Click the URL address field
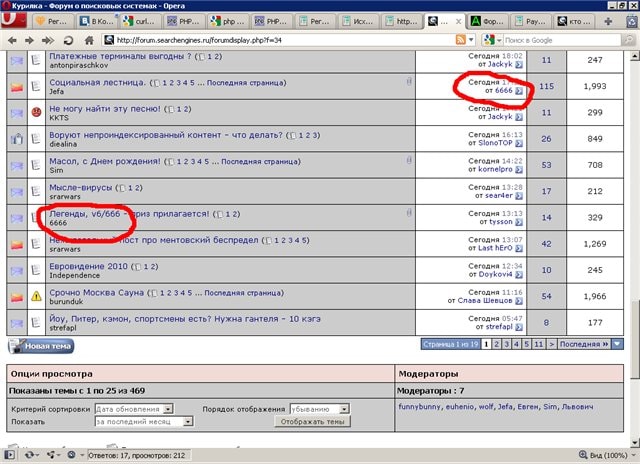 point(280,39)
